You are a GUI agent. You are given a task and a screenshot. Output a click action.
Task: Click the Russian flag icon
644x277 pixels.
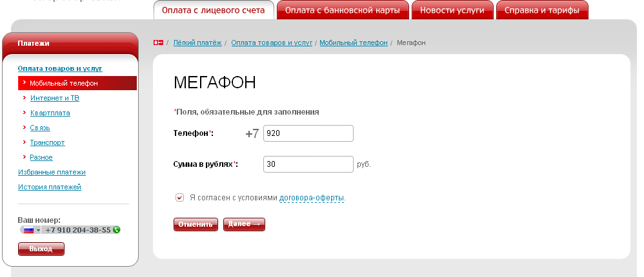[x=28, y=230]
